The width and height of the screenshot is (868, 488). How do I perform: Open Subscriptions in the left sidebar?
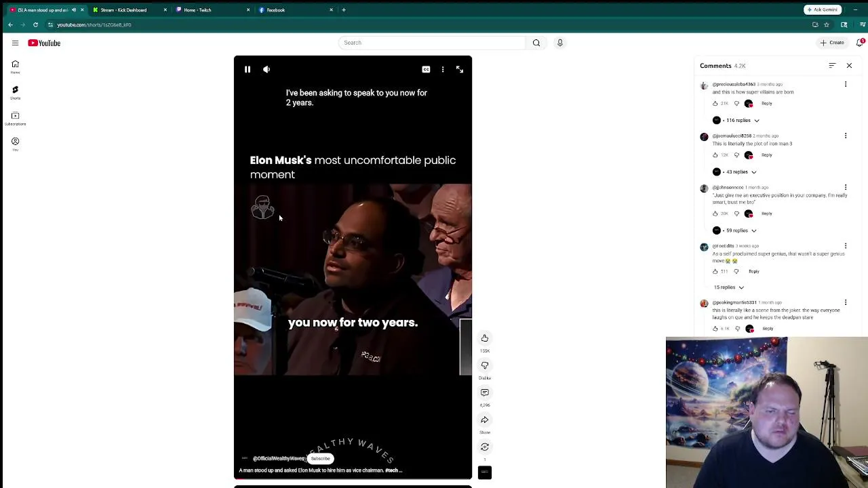15,119
